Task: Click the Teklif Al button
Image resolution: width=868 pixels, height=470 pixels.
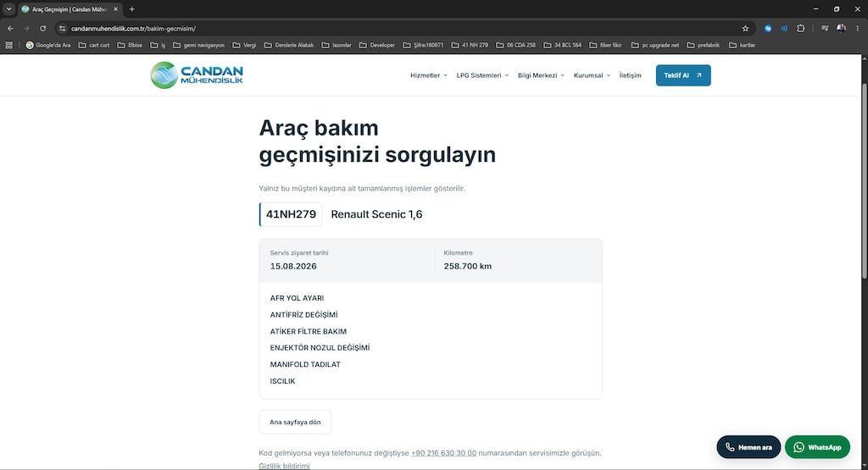Action: 683,75
